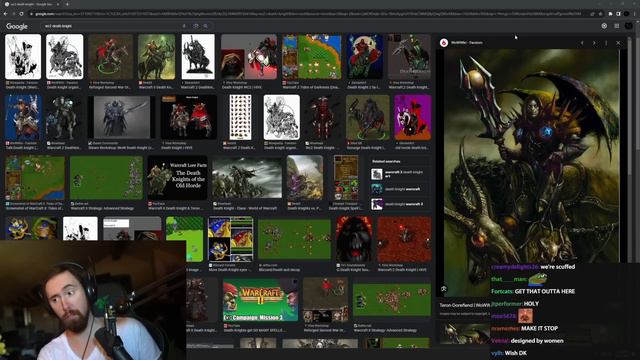Click chat message 'designed by women'
Viewport: 640px width, 360px height.
point(537,340)
